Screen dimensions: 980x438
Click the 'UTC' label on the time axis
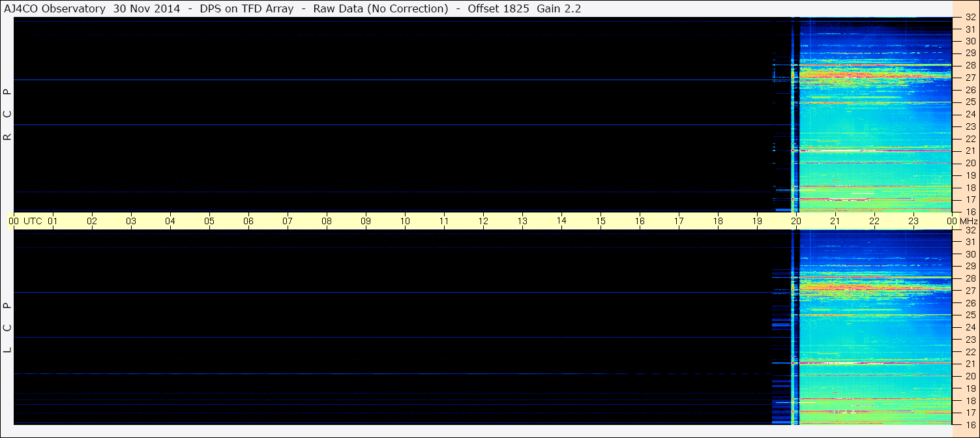[33, 221]
